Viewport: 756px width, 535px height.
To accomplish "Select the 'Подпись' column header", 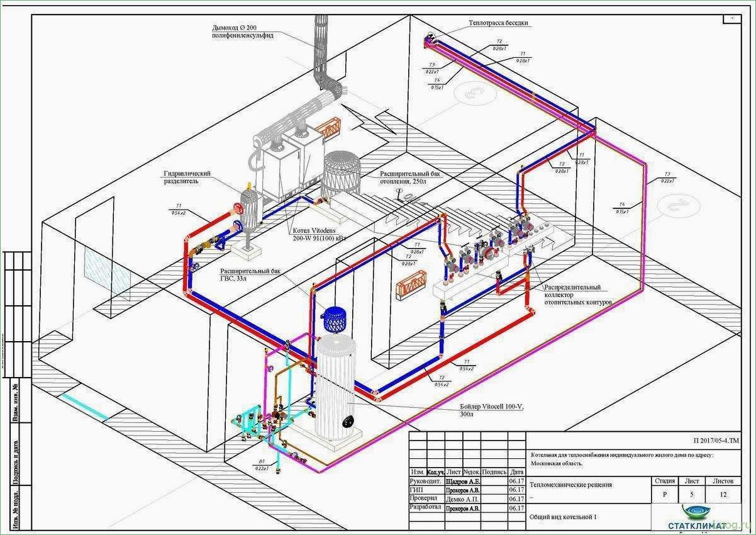I will [x=495, y=472].
